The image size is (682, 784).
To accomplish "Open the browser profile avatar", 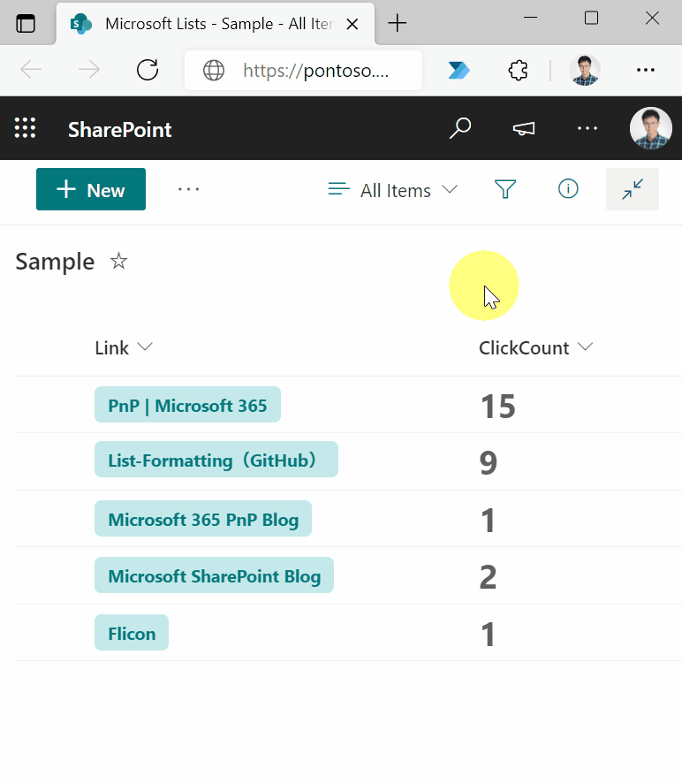I will tap(585, 70).
